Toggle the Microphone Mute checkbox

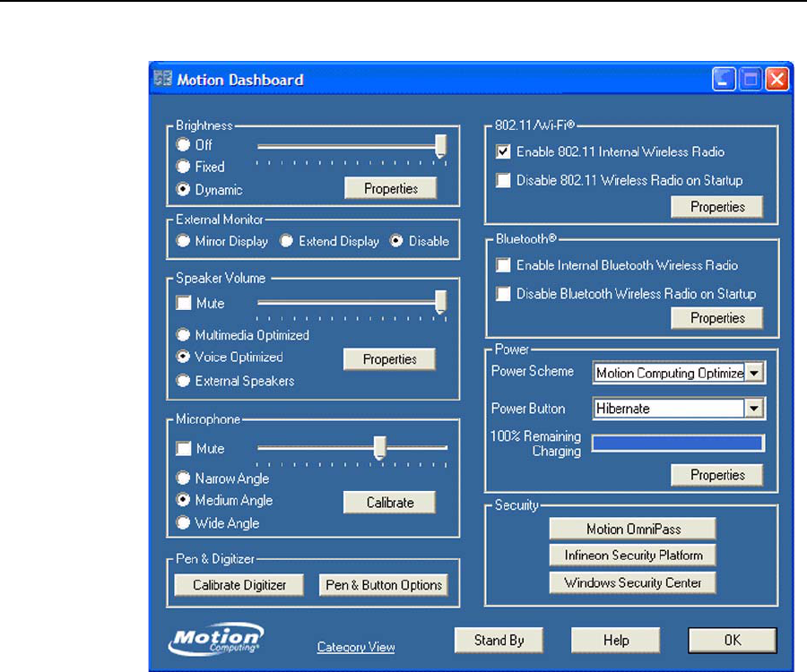tap(184, 448)
